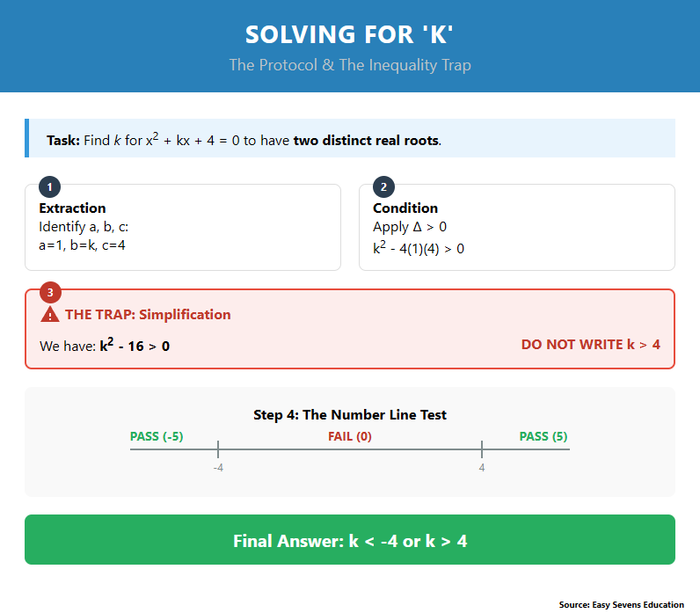The height and width of the screenshot is (613, 700).
Task: Click the red warning triangle icon
Action: (x=50, y=315)
